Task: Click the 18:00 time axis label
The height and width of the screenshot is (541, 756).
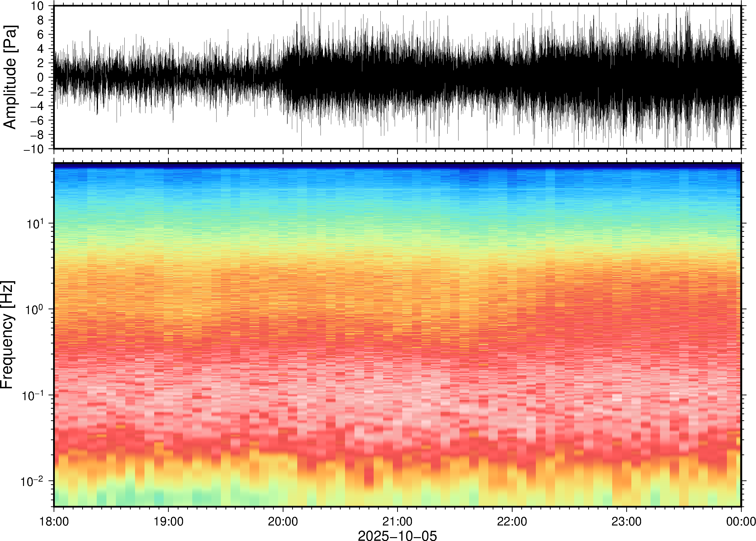Action: 54,521
